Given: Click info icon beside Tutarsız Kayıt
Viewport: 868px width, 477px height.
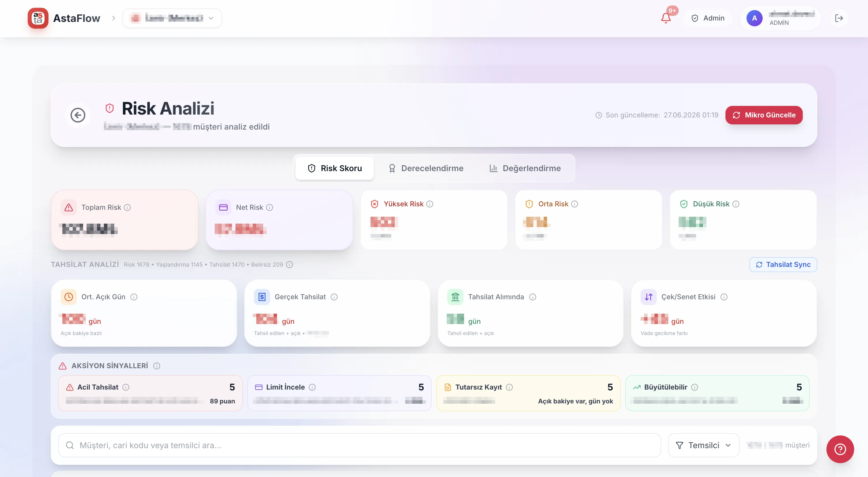Looking at the screenshot, I should click(x=510, y=387).
